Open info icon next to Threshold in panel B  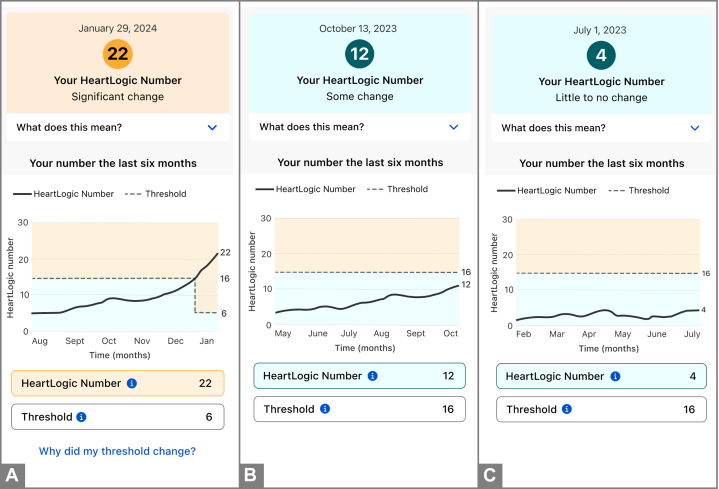coord(325,409)
